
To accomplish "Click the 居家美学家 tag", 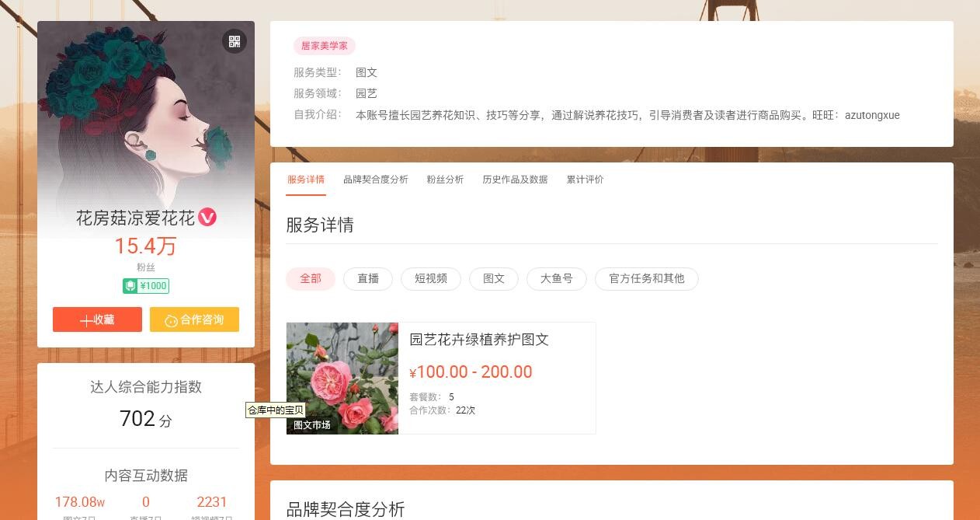I will [325, 46].
